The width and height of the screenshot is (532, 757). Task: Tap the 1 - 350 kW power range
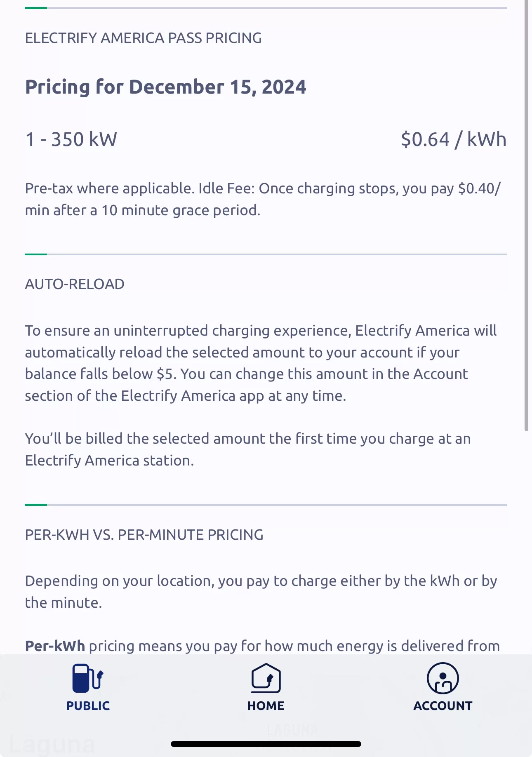[71, 139]
